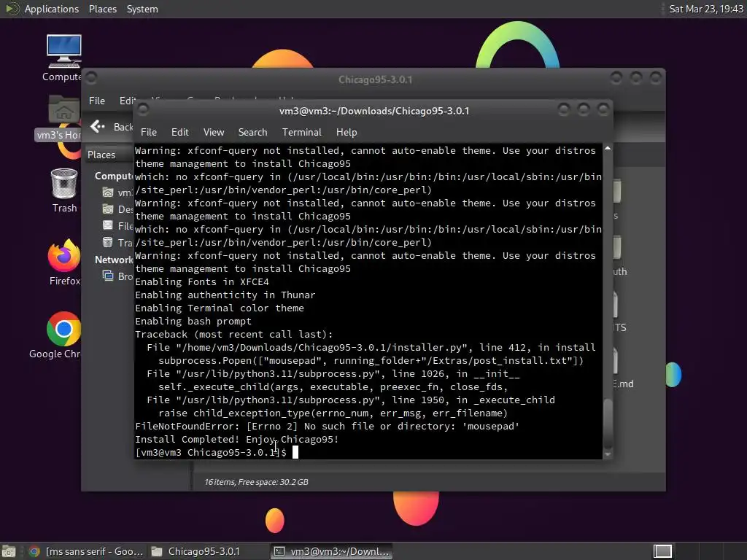This screenshot has width=747, height=560.
Task: Open the Applications menu in top panel
Action: pos(52,9)
